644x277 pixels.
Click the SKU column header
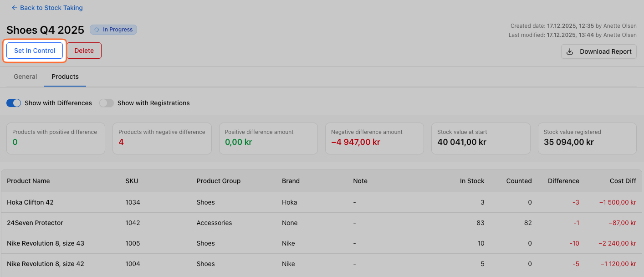(132, 181)
